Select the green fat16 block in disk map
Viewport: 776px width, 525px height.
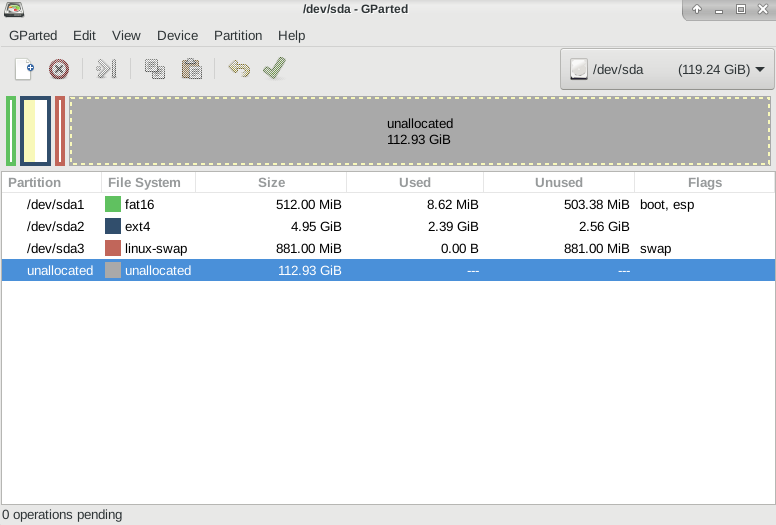point(11,131)
